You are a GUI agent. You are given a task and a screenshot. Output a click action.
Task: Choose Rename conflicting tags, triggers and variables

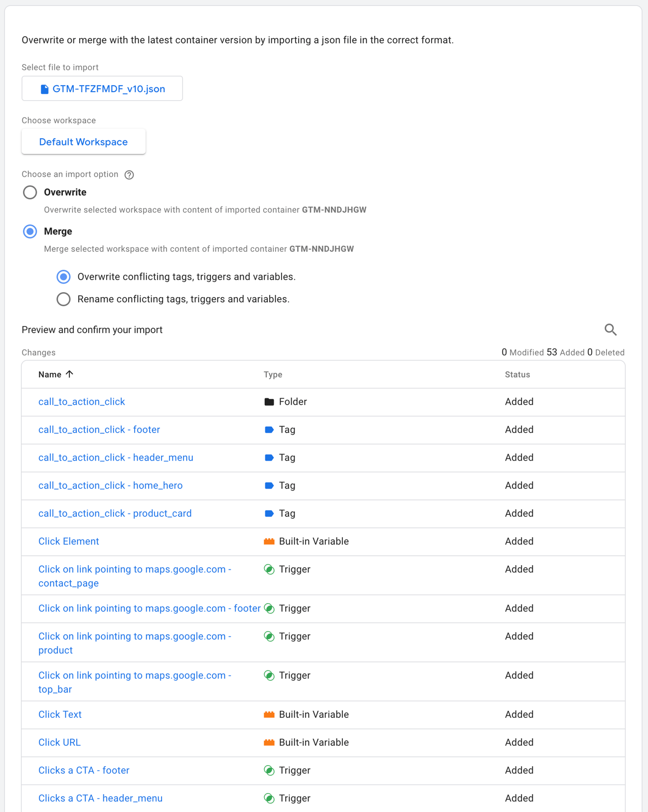[x=63, y=299]
